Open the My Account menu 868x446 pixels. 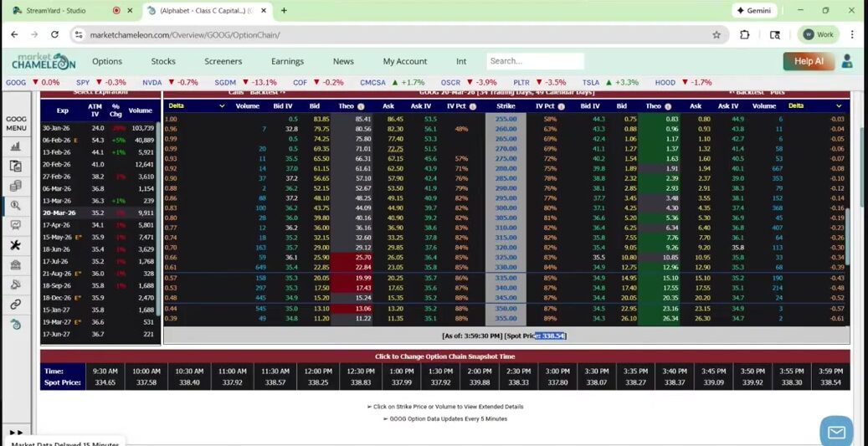click(x=404, y=61)
